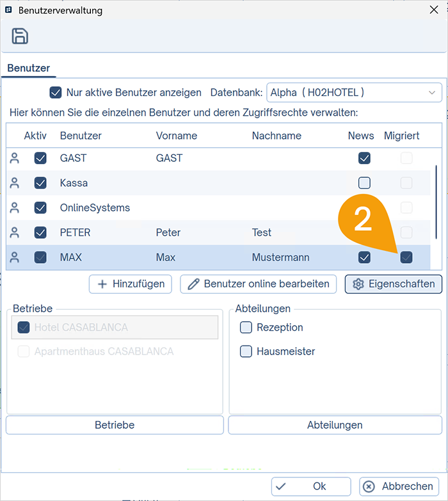The image size is (448, 501).
Task: Click Migriert checkbox in GAST row
Action: [406, 158]
